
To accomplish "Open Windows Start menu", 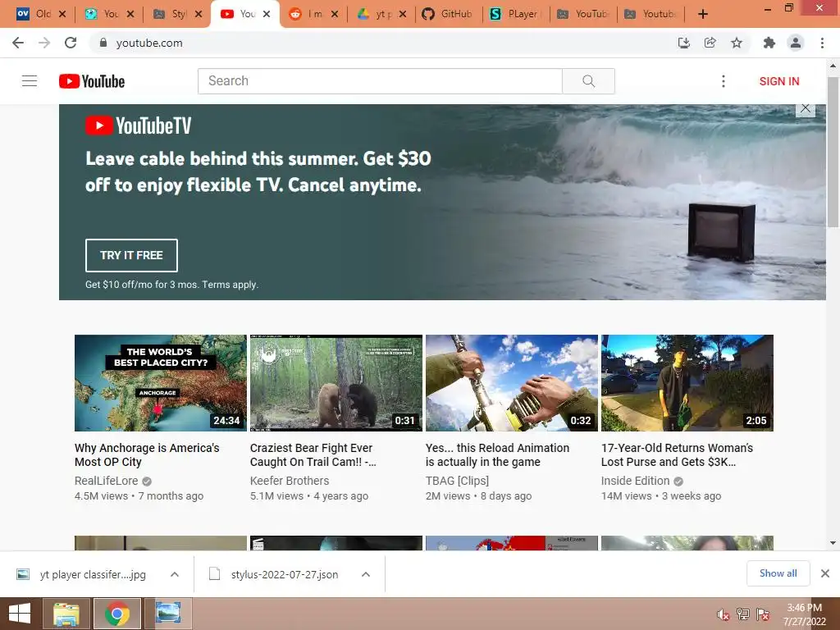I will coord(20,614).
